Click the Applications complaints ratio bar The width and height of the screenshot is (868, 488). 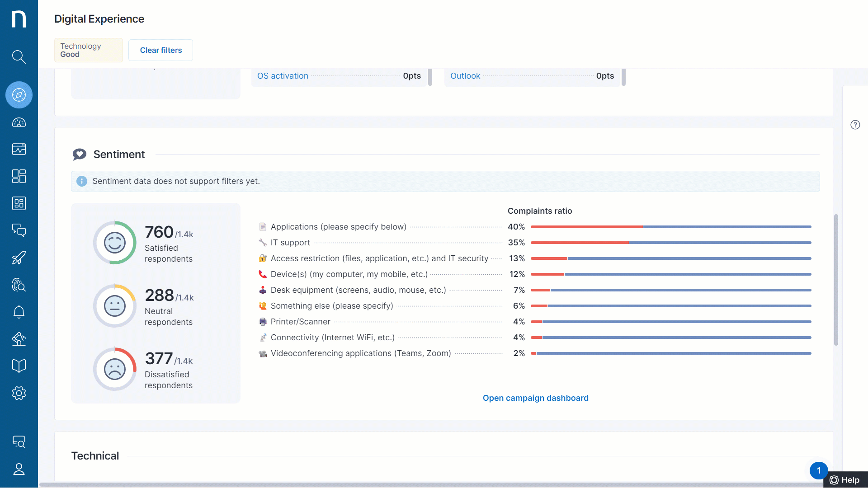[670, 227]
